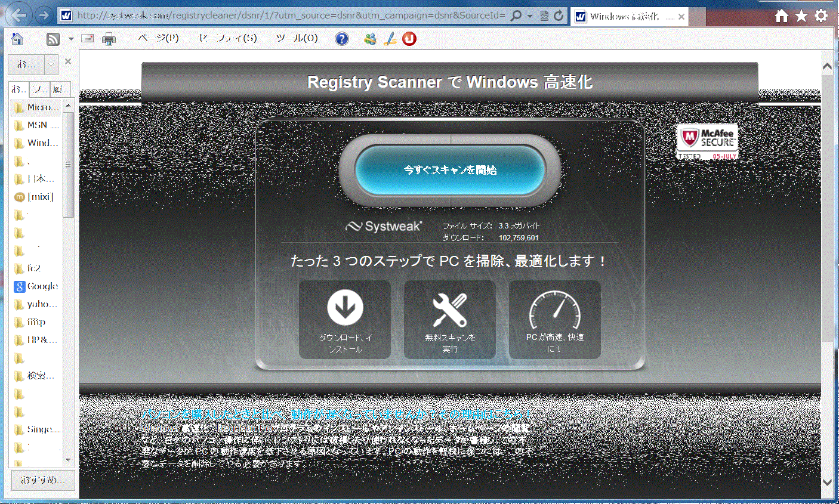Open the ツール(O) menu

click(x=297, y=38)
